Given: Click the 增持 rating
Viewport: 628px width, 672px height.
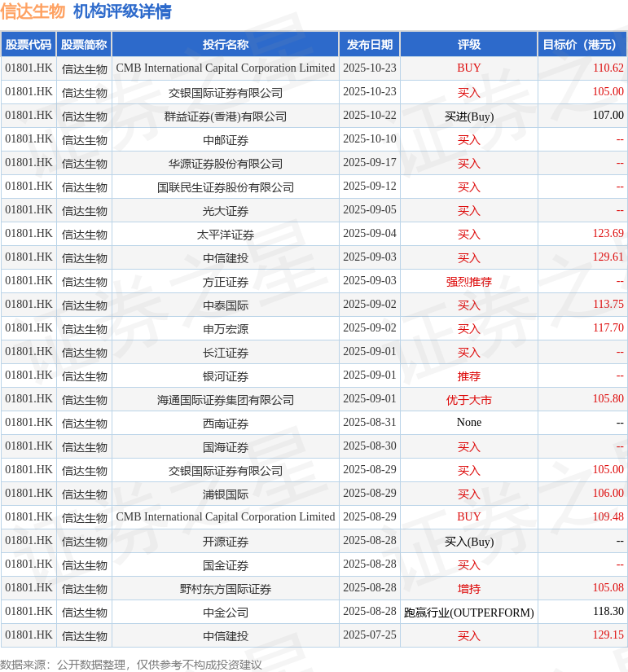Looking at the screenshot, I should 469,588.
